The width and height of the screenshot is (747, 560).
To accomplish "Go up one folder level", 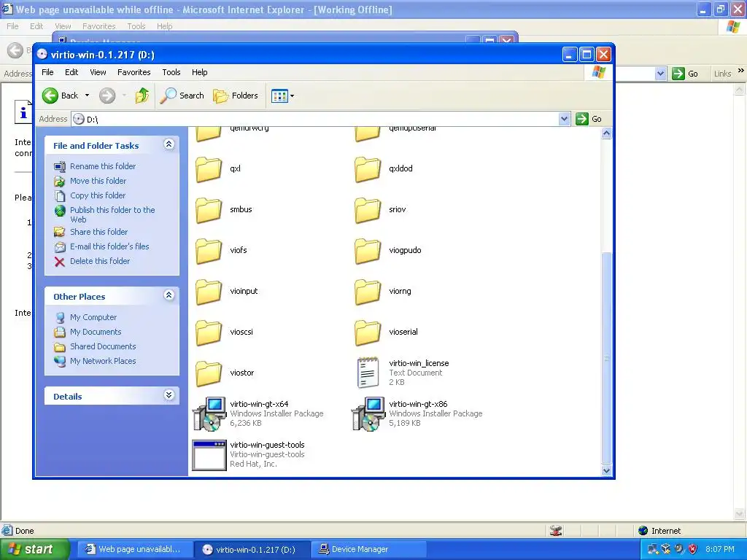I will (x=142, y=96).
